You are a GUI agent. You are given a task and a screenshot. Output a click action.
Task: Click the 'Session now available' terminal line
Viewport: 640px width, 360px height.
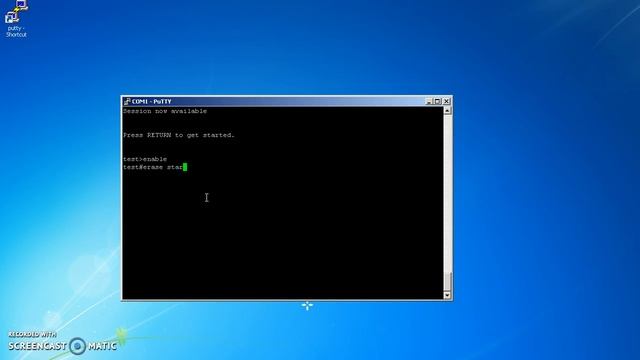[x=165, y=111]
